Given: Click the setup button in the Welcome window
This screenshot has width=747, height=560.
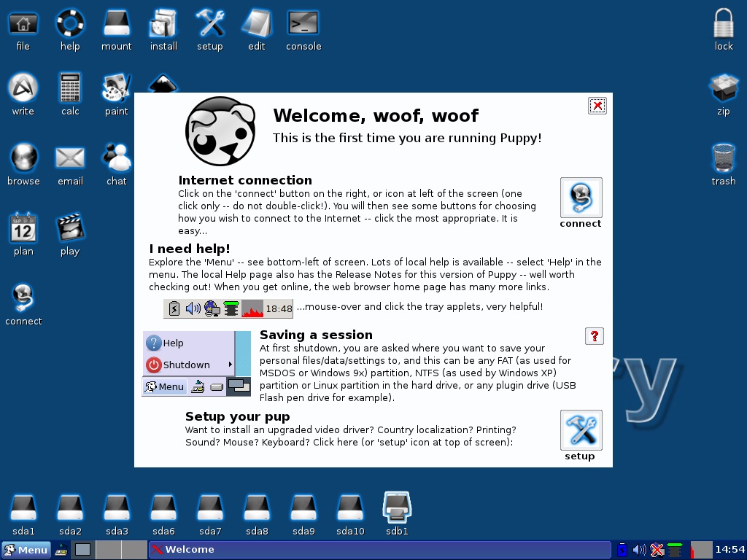Looking at the screenshot, I should (581, 430).
